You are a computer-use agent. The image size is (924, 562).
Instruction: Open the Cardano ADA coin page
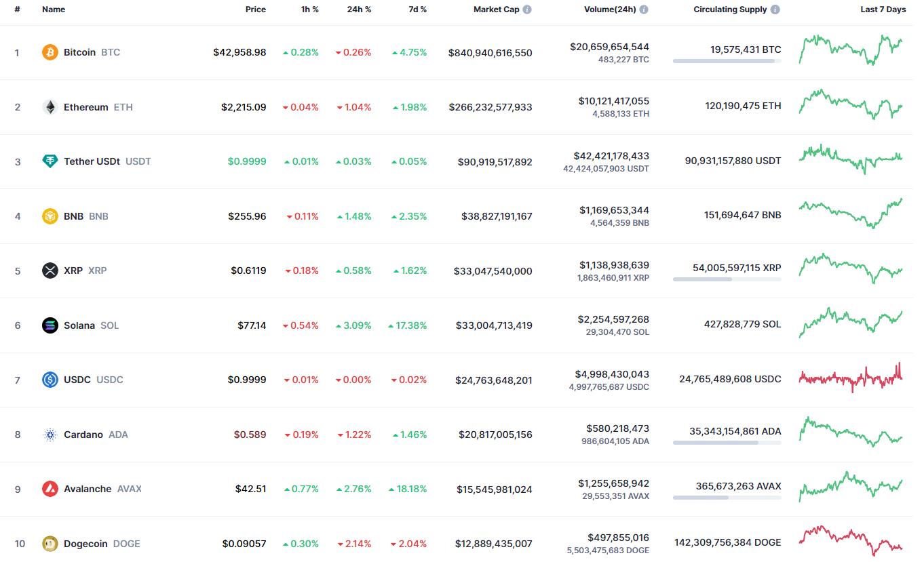(x=83, y=435)
